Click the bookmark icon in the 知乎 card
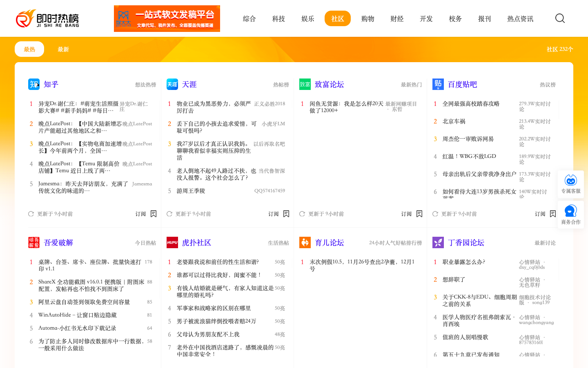The height and width of the screenshot is (368, 588). [154, 214]
